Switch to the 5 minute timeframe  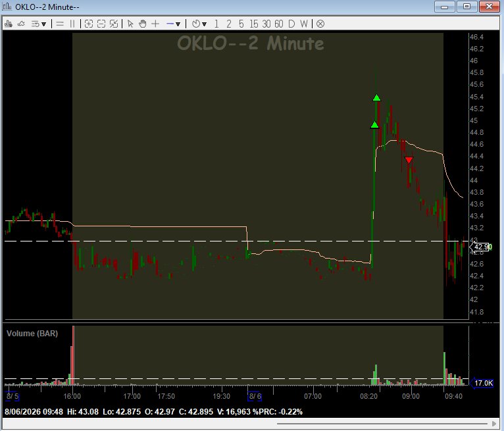(x=241, y=24)
